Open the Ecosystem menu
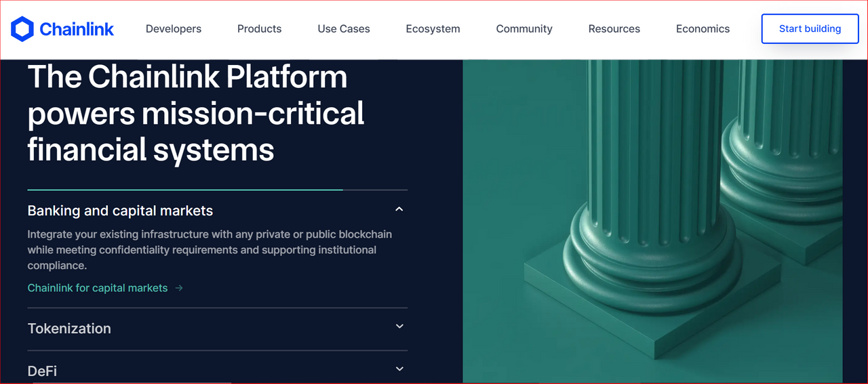The height and width of the screenshot is (384, 868). click(433, 29)
